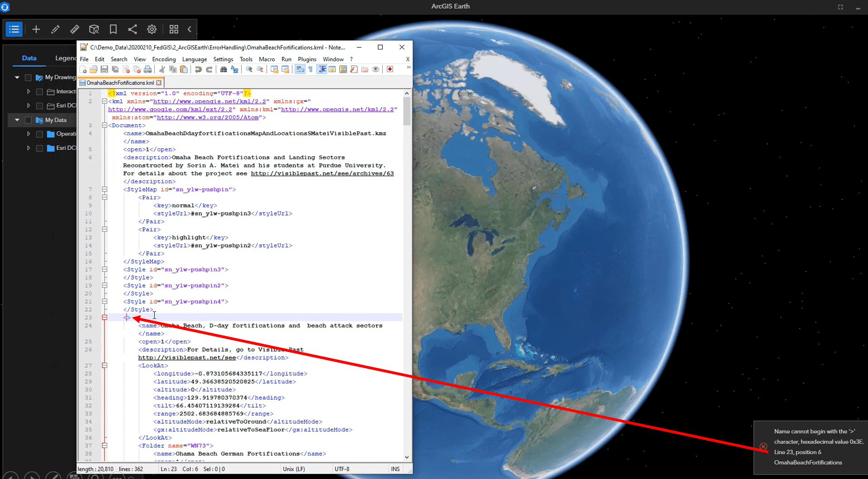
Task: Open the Encoding menu
Action: pos(164,59)
